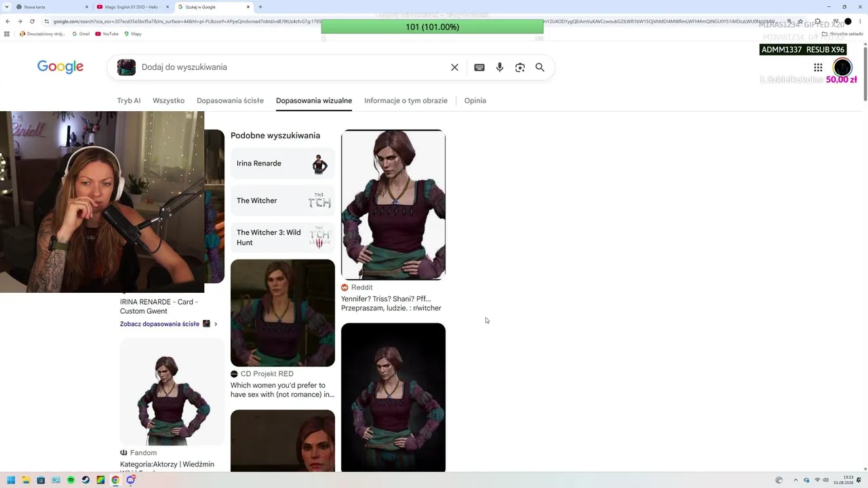Screen dimensions: 868x488
Task: Close the Magic English YouTube tab
Action: point(167,7)
